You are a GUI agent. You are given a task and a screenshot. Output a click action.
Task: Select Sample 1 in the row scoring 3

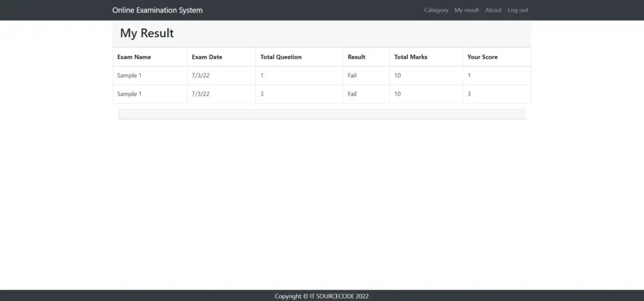click(130, 94)
